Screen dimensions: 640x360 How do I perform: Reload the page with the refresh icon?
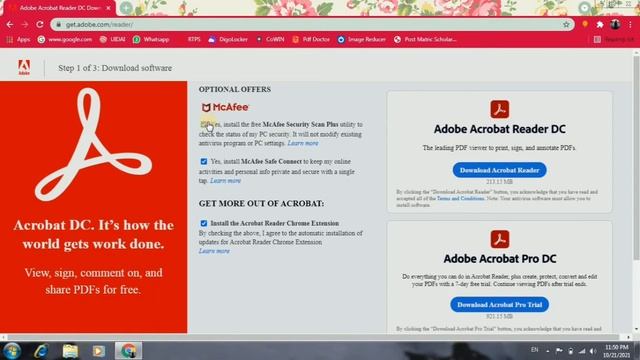[x=40, y=24]
